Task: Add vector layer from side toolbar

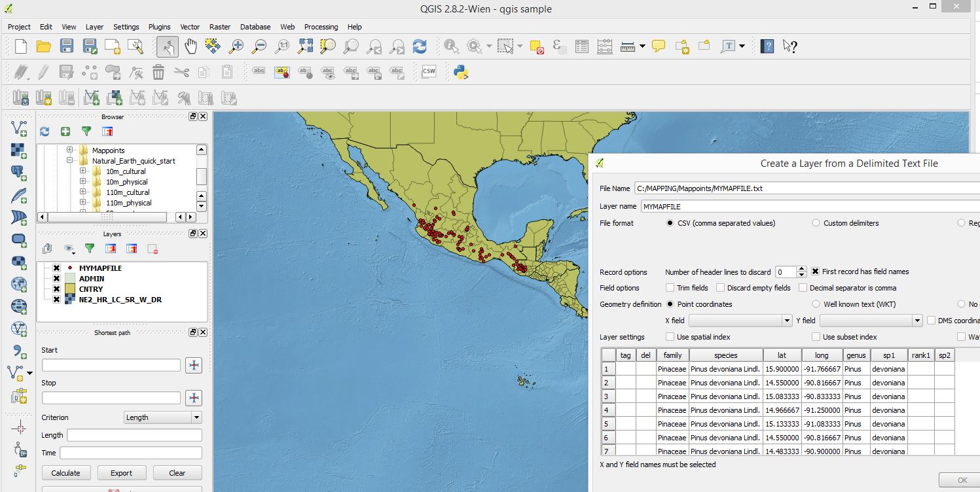Action: (x=19, y=128)
